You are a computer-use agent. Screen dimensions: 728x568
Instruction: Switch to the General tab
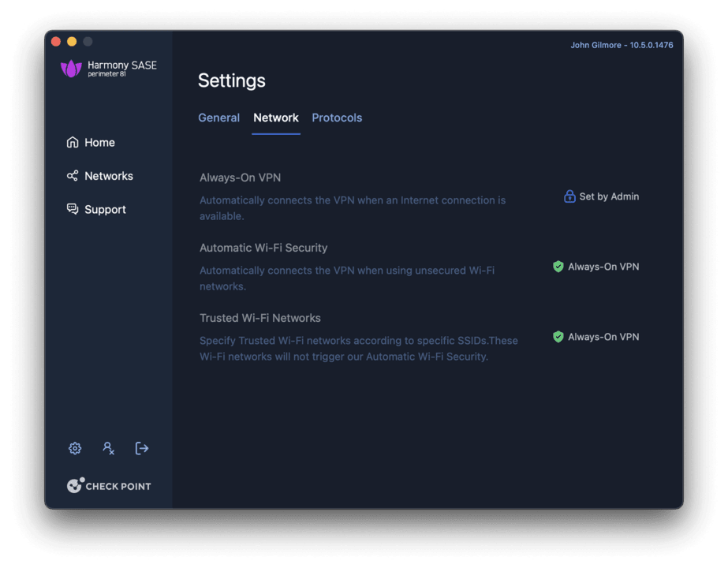(218, 118)
